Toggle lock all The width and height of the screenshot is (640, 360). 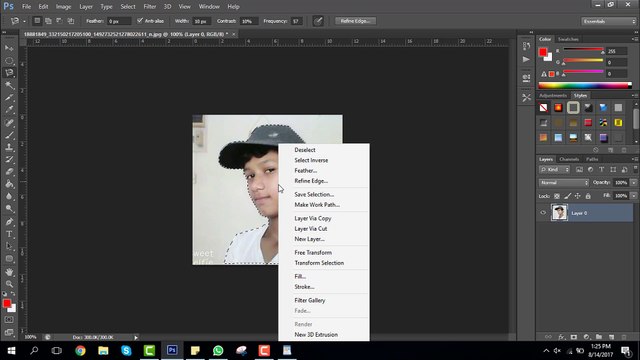[588, 196]
